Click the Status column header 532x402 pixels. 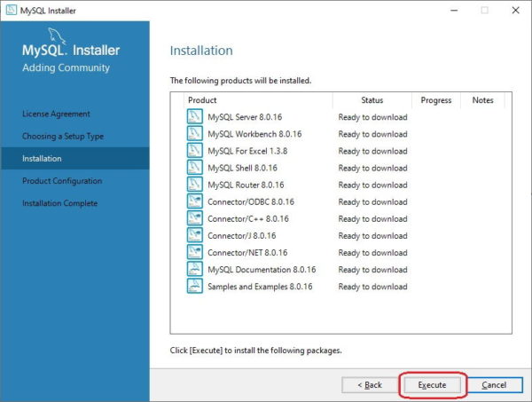click(372, 100)
